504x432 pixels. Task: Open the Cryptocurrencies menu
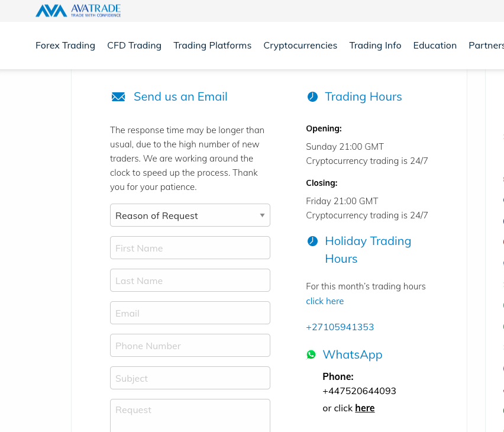pyautogui.click(x=301, y=46)
